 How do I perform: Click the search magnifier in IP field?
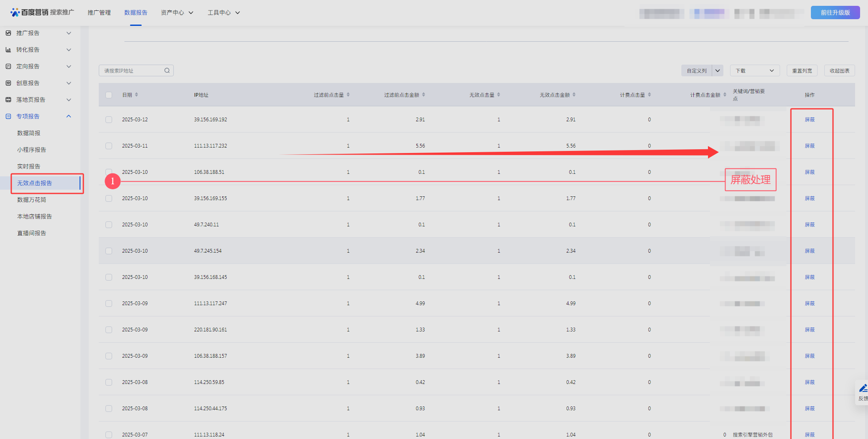pyautogui.click(x=167, y=70)
